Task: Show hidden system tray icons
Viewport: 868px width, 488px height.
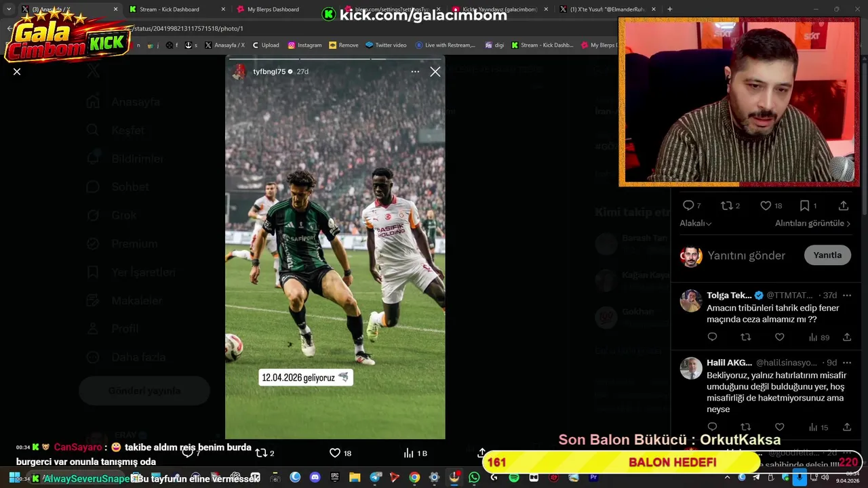Action: [728, 477]
